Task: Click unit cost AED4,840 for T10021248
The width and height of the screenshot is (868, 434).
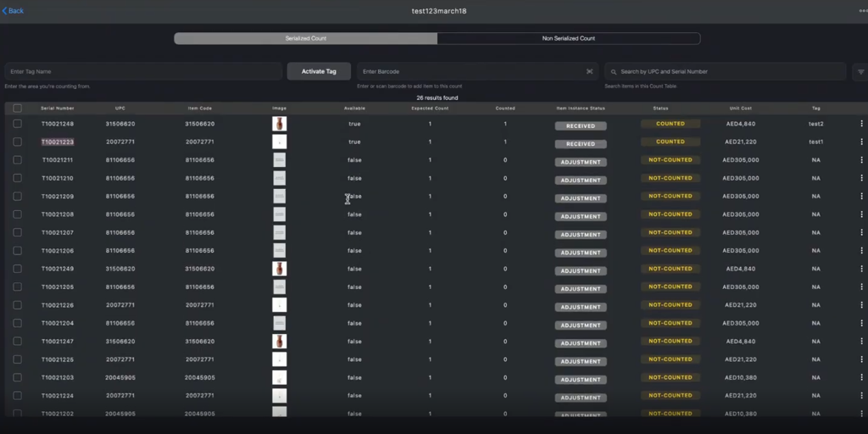Action: click(x=741, y=124)
